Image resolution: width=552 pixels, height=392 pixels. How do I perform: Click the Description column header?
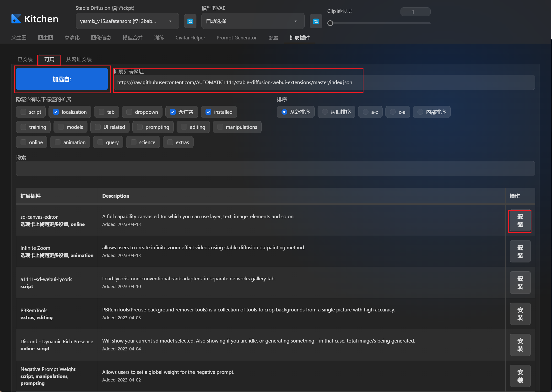(x=302, y=196)
